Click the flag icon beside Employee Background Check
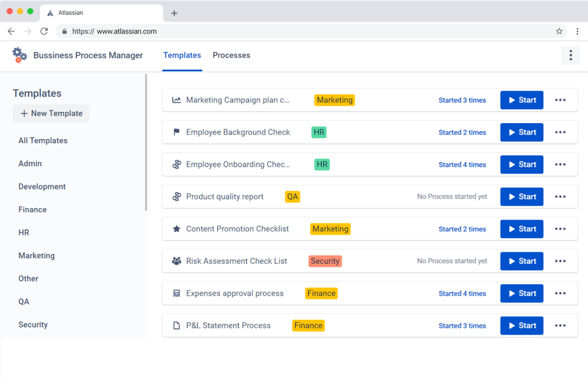This screenshot has height=390, width=588. [x=176, y=132]
